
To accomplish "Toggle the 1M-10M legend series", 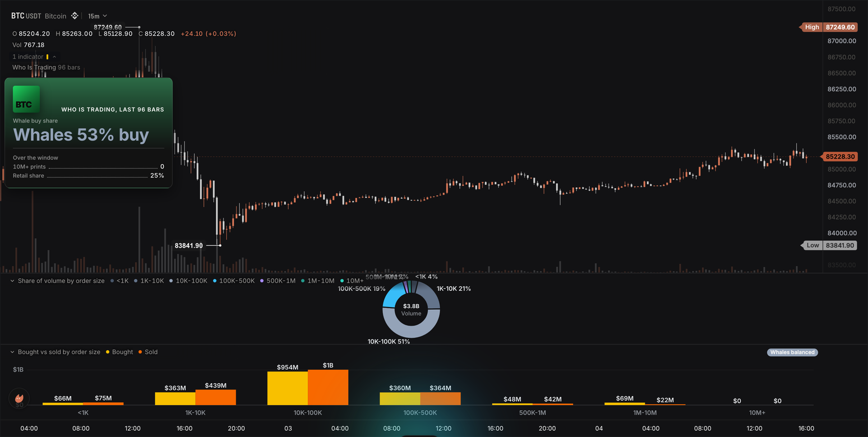I will (x=317, y=281).
